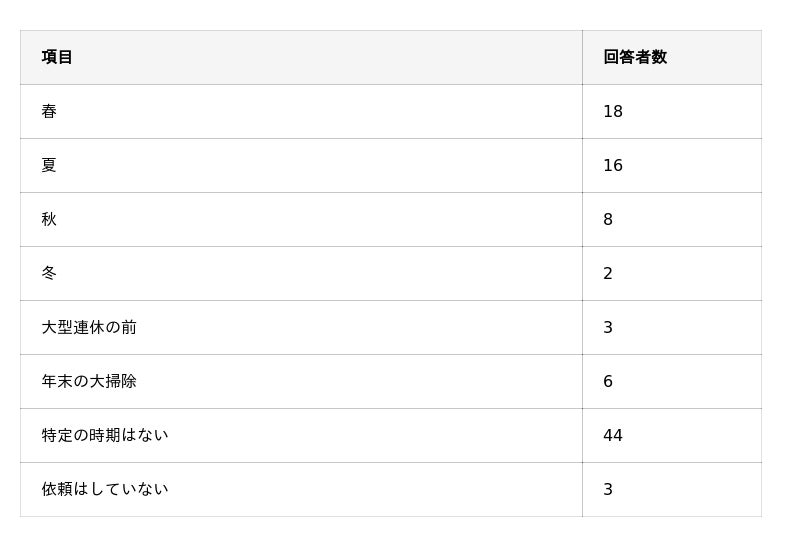Image resolution: width=800 pixels, height=547 pixels.
Task: Select the value 44 for 特定の時期はない
Action: coord(613,435)
